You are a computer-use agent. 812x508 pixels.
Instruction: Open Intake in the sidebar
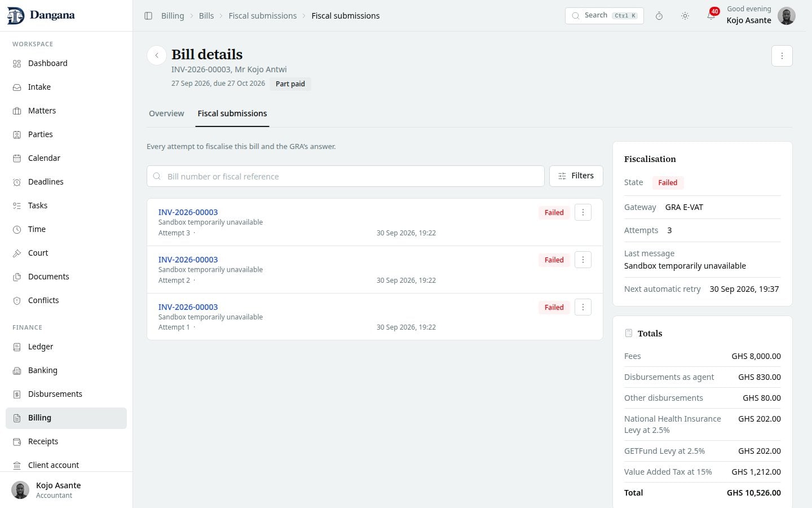(x=66, y=87)
